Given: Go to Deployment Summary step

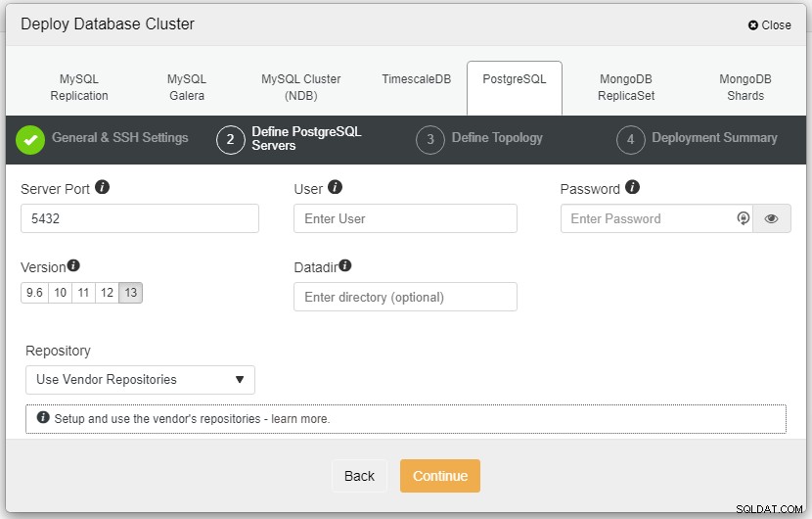Looking at the screenshot, I should pos(714,137).
